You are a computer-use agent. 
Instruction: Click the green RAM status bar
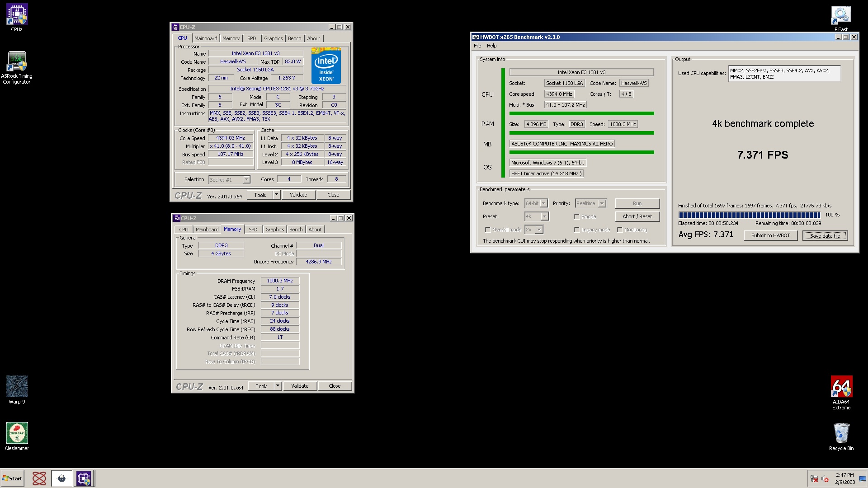(581, 133)
